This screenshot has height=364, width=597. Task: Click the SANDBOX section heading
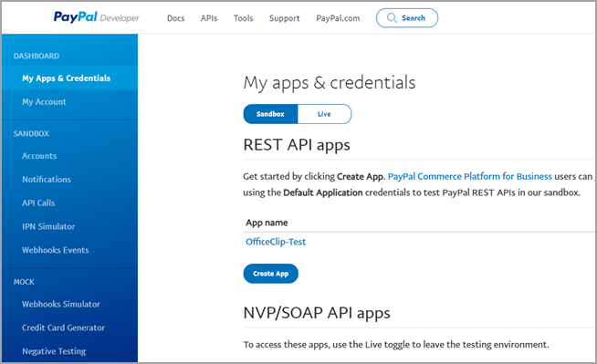pos(31,133)
